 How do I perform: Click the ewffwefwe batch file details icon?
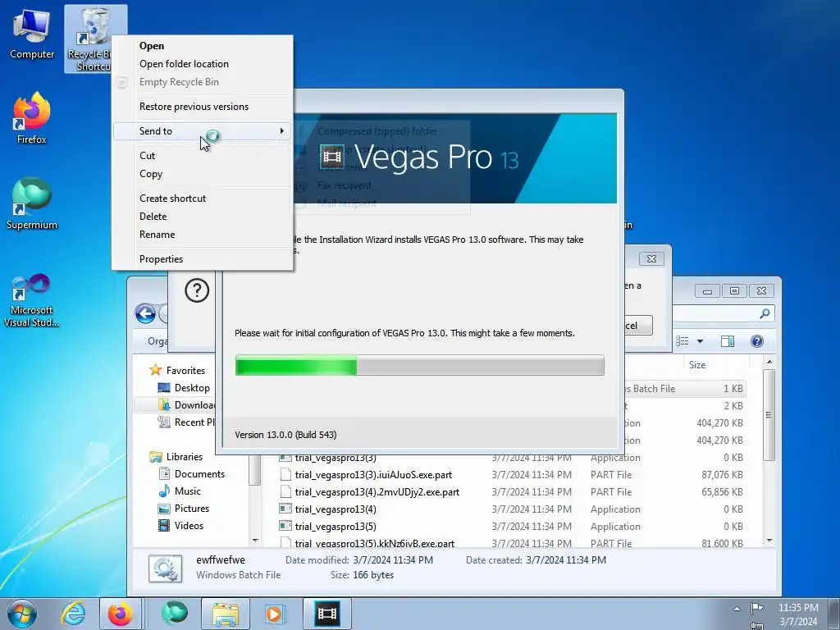pos(165,568)
